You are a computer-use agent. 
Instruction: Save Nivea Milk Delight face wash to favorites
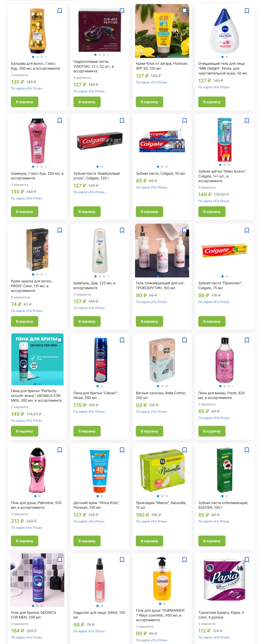click(x=247, y=11)
